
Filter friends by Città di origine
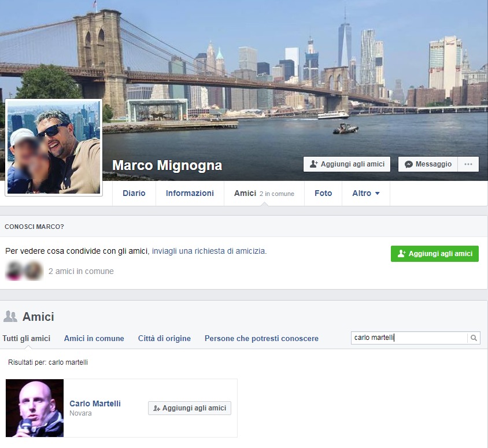(x=164, y=339)
